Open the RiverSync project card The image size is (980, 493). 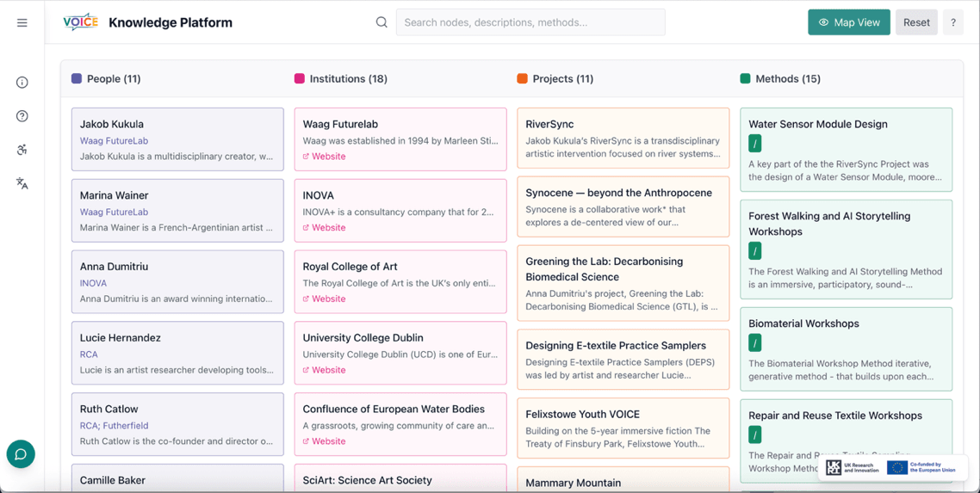[x=623, y=138]
